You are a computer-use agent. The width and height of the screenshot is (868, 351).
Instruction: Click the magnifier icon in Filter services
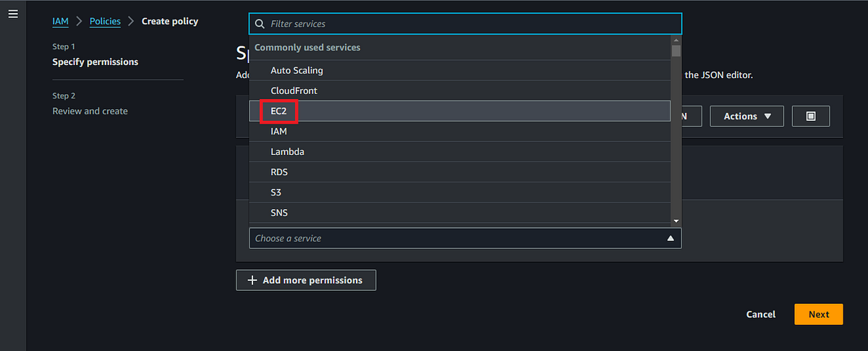(260, 24)
